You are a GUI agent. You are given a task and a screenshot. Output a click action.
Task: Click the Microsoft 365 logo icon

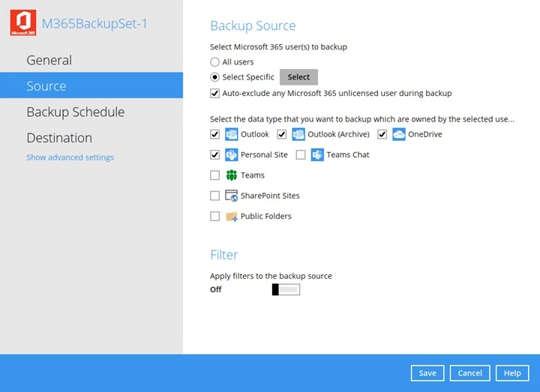23,23
